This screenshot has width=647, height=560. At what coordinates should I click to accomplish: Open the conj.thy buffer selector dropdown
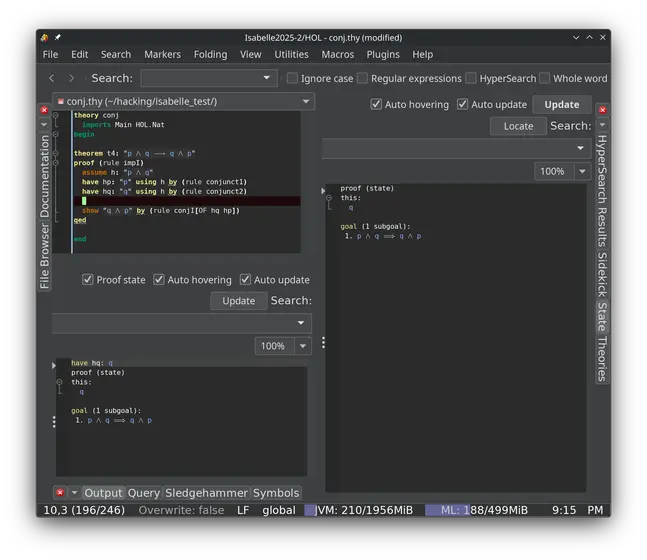(306, 102)
